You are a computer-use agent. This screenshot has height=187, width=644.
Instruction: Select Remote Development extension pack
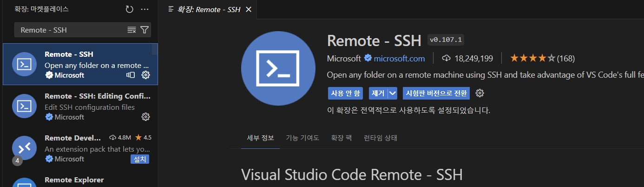pyautogui.click(x=80, y=148)
